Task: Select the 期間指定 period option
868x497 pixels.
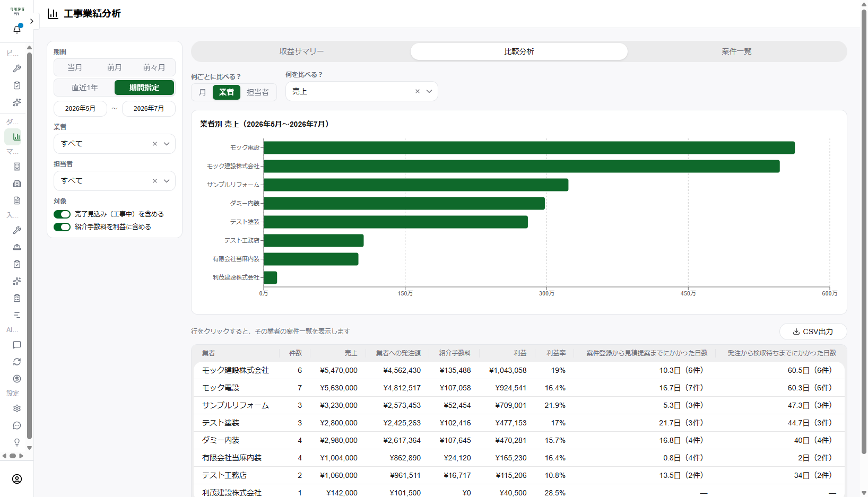Action: click(144, 88)
